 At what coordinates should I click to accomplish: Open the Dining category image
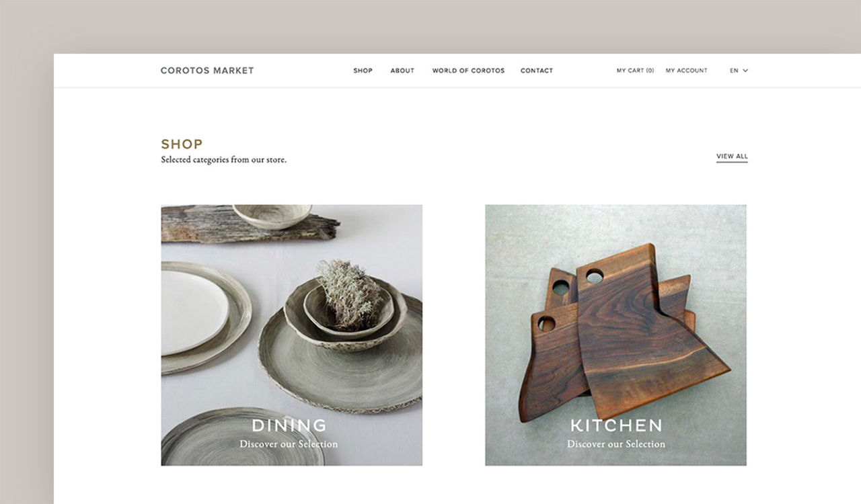[292, 335]
